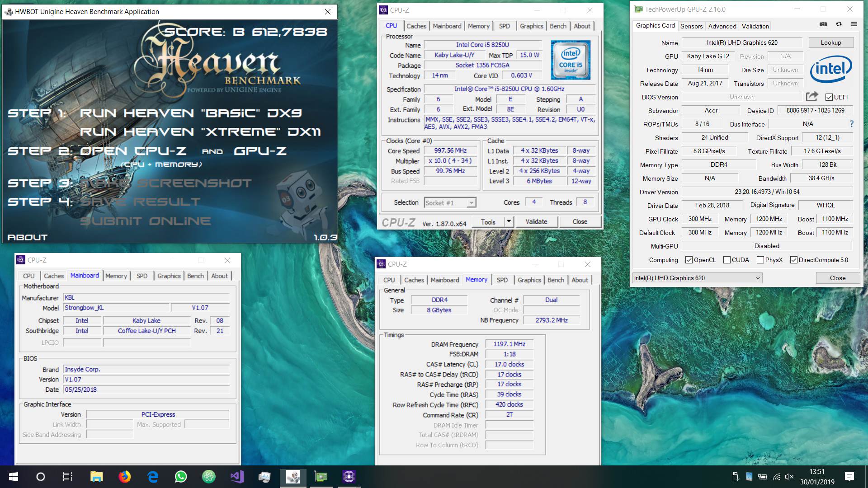Viewport: 868px width, 488px height.
Task: Open Bench tab in top CPU-Z window
Action: coord(558,26)
